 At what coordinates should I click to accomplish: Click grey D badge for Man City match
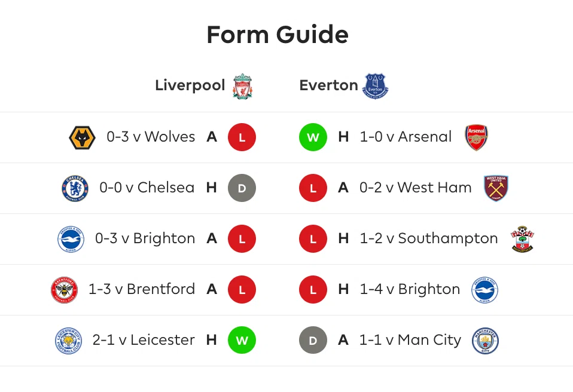point(313,341)
